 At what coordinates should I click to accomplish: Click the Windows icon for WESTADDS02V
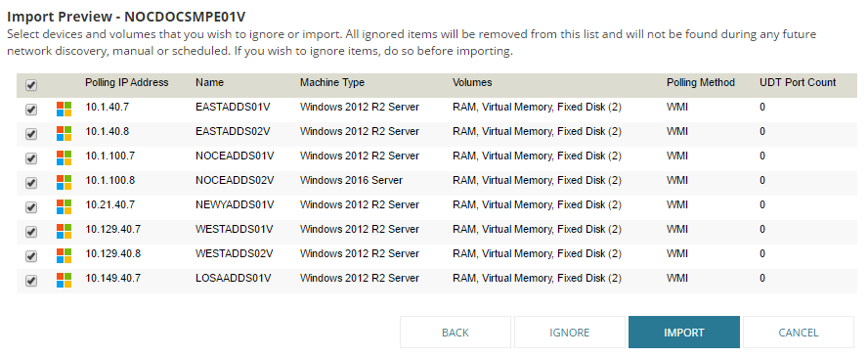65,255
